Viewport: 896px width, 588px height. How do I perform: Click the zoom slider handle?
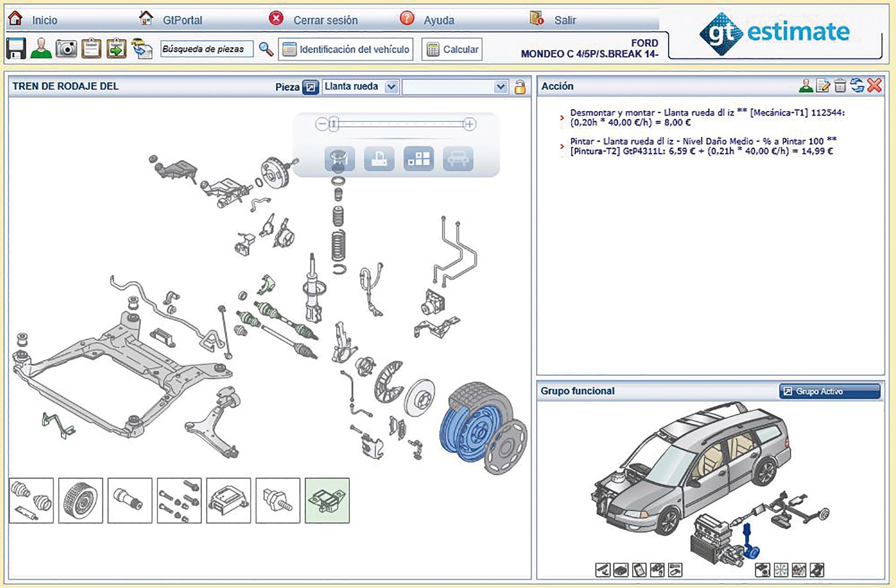(x=334, y=124)
